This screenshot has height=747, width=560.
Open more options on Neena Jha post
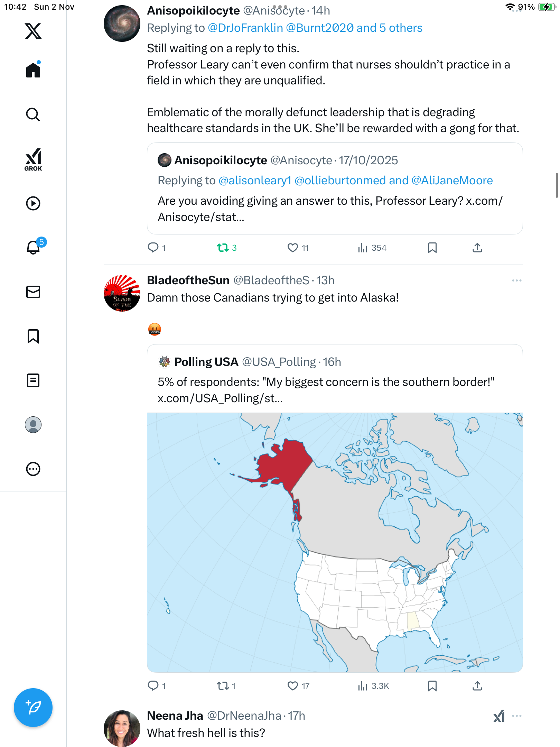[516, 716]
